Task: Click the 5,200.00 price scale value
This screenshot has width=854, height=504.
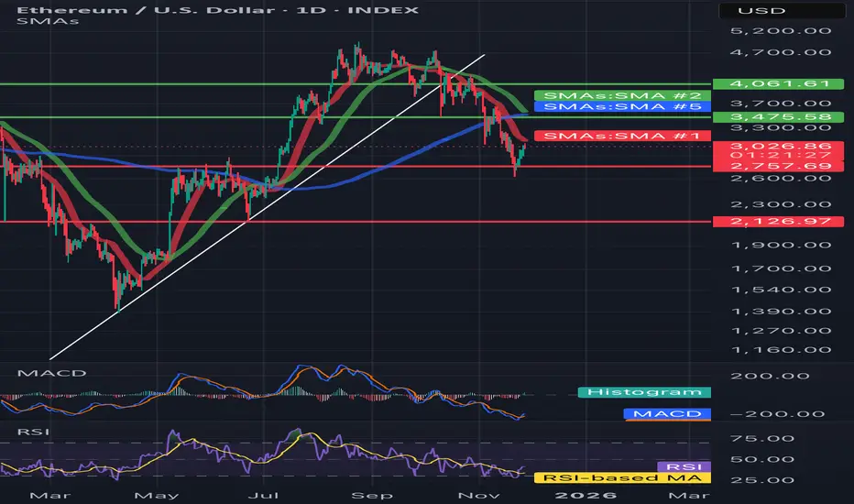Action: point(781,31)
